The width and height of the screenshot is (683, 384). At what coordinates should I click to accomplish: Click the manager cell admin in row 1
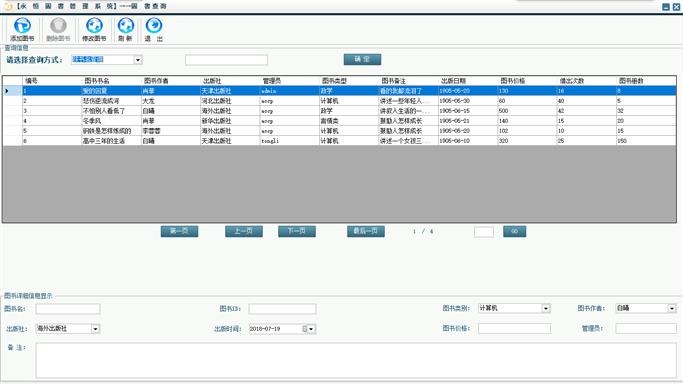pos(289,91)
